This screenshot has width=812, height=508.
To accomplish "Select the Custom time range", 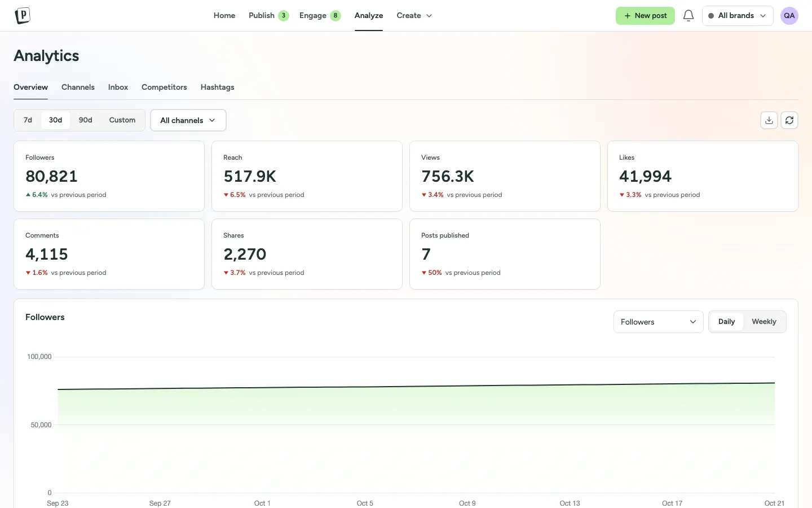I will [x=122, y=120].
